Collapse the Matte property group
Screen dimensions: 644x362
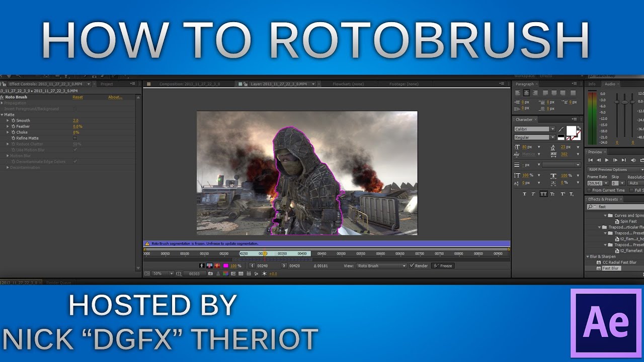click(x=2, y=115)
